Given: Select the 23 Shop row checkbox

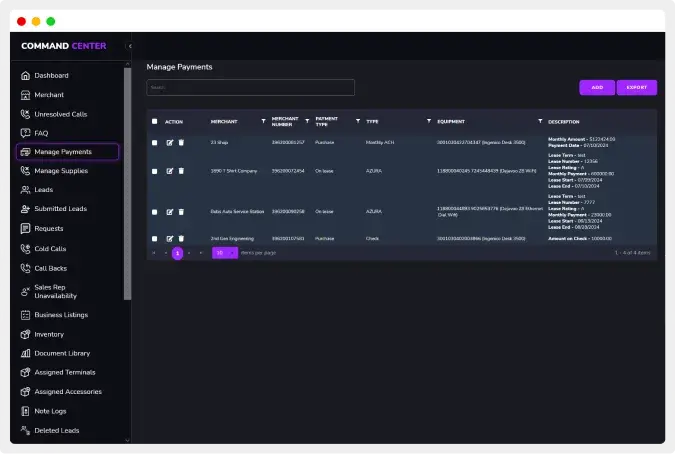Looking at the screenshot, I should coord(154,143).
